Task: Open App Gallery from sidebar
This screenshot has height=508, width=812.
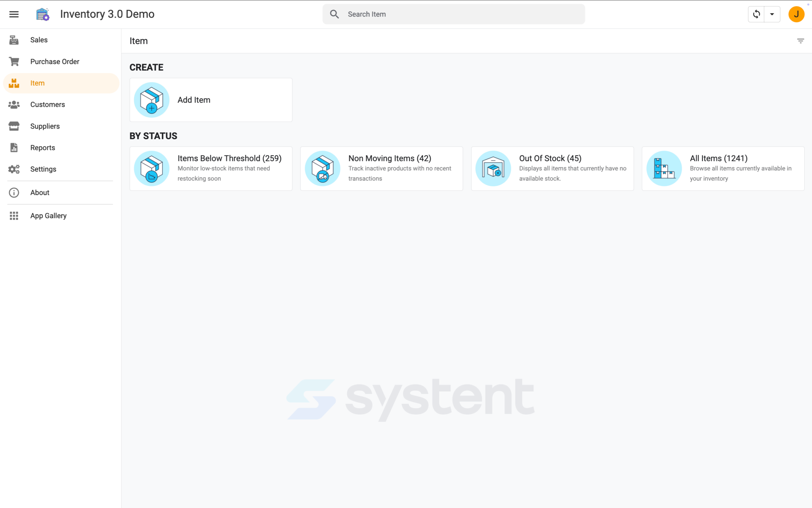Action: (x=61, y=216)
